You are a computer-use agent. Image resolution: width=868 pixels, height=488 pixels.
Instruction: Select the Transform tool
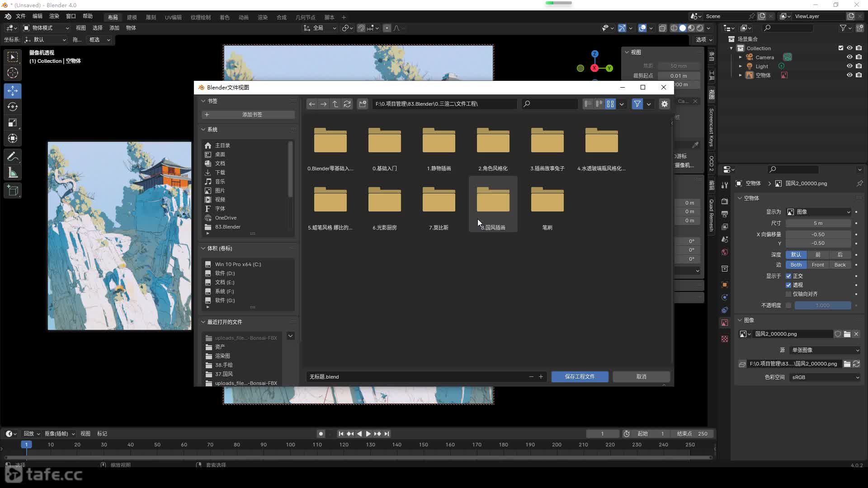pos(13,138)
